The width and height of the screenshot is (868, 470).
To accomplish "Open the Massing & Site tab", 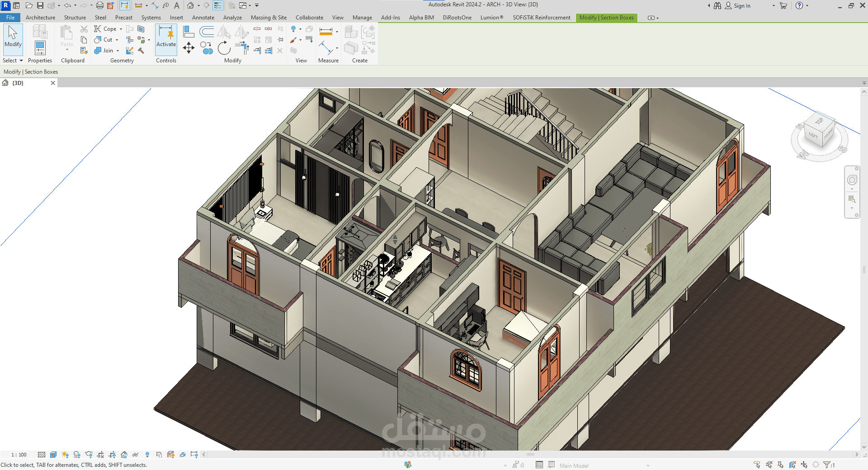I will (x=269, y=18).
